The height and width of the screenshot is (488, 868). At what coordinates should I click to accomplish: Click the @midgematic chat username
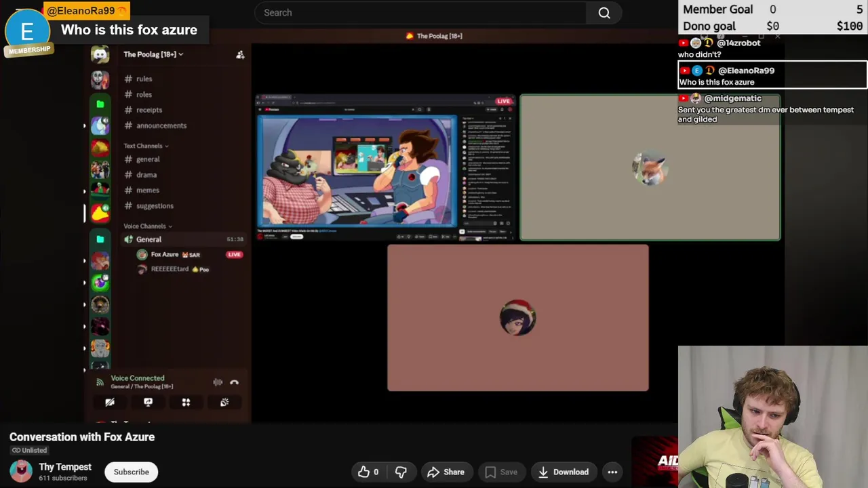point(733,98)
